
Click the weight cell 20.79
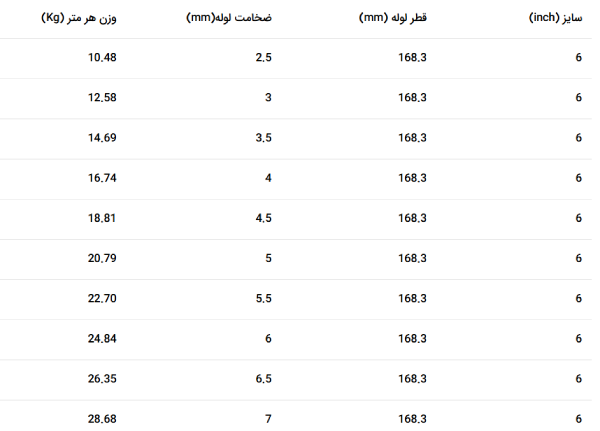coord(102,258)
